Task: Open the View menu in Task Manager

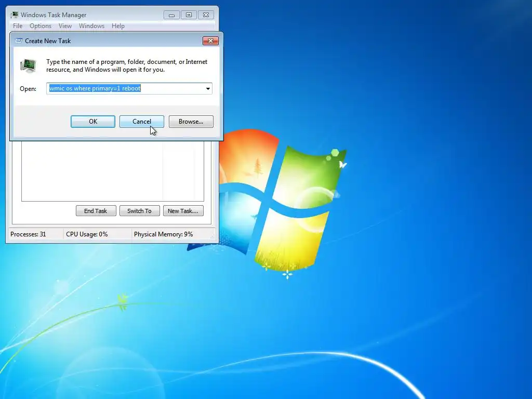Action: [x=65, y=26]
